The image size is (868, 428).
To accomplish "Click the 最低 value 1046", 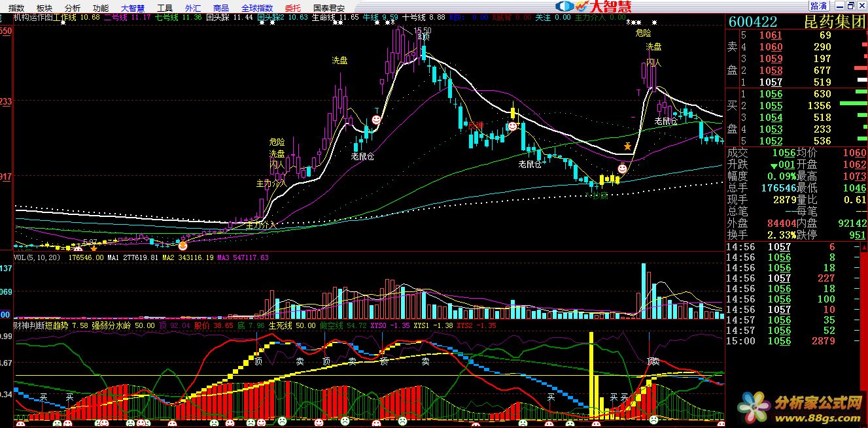I will (x=854, y=188).
